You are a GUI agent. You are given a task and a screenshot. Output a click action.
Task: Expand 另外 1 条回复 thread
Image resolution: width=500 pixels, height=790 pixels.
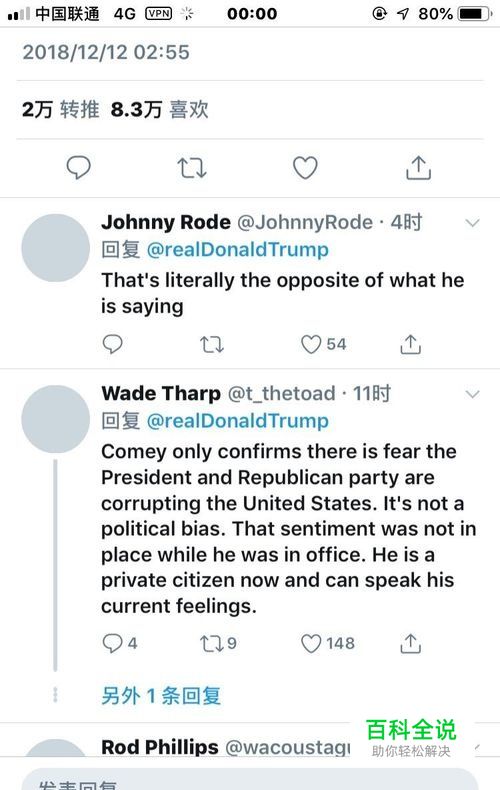click(161, 696)
